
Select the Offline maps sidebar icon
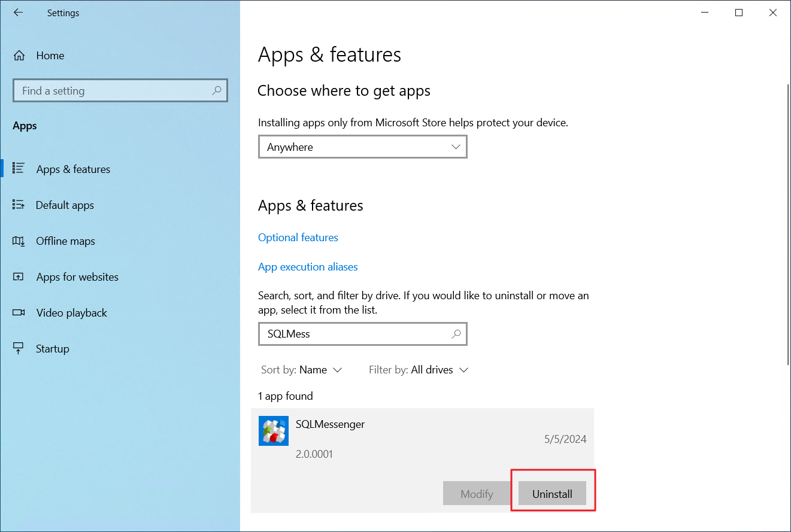[x=19, y=241]
